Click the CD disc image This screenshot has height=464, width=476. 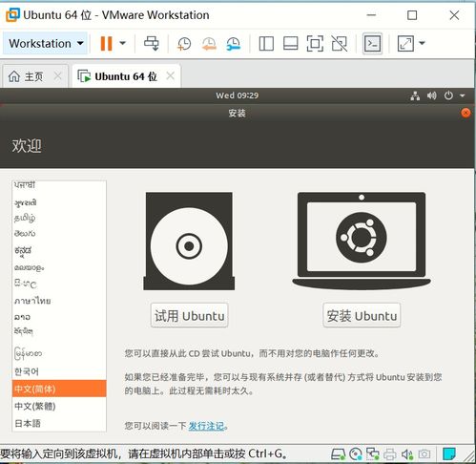[x=189, y=242]
